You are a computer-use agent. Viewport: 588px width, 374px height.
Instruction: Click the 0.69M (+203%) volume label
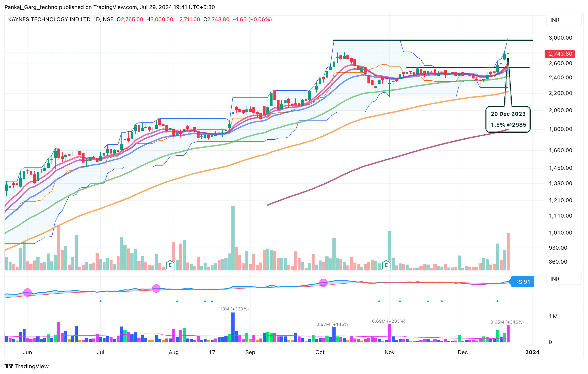click(388, 321)
